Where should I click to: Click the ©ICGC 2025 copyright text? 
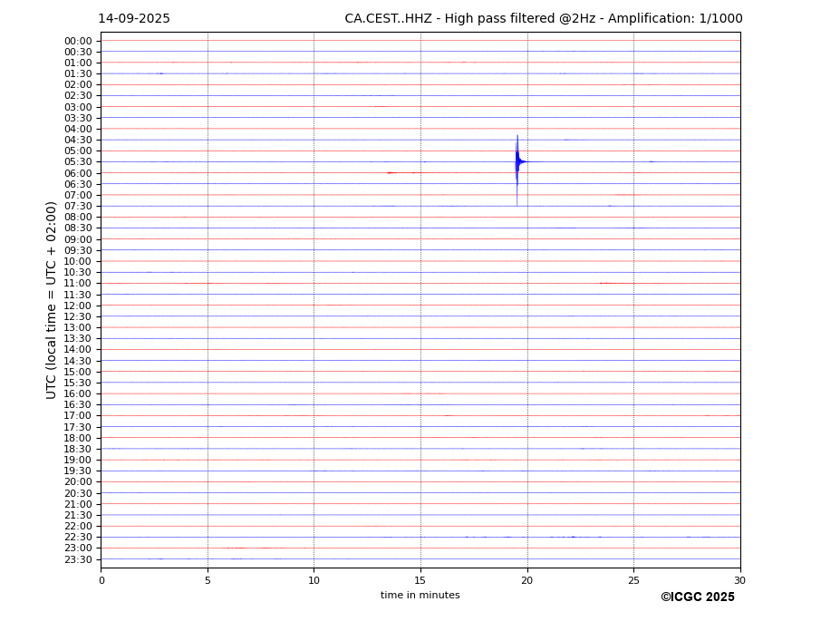(698, 597)
